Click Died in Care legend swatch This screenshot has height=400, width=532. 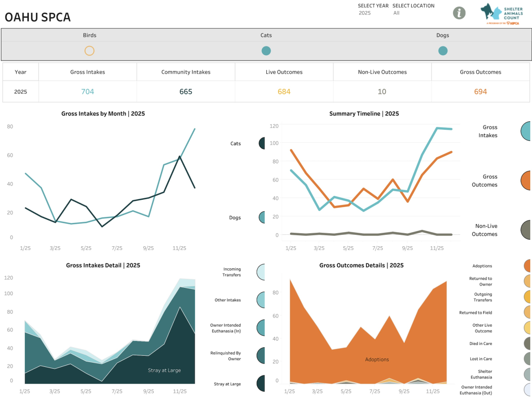(527, 343)
